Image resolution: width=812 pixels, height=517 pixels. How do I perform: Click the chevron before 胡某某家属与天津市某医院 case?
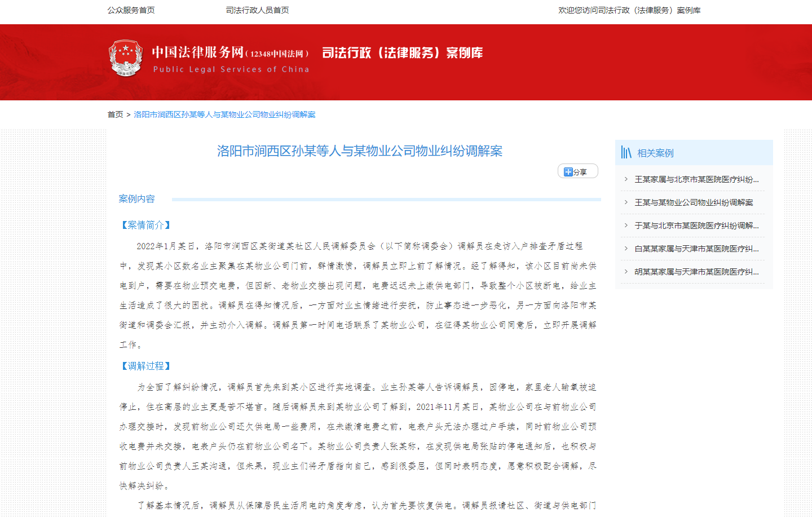[x=626, y=272]
